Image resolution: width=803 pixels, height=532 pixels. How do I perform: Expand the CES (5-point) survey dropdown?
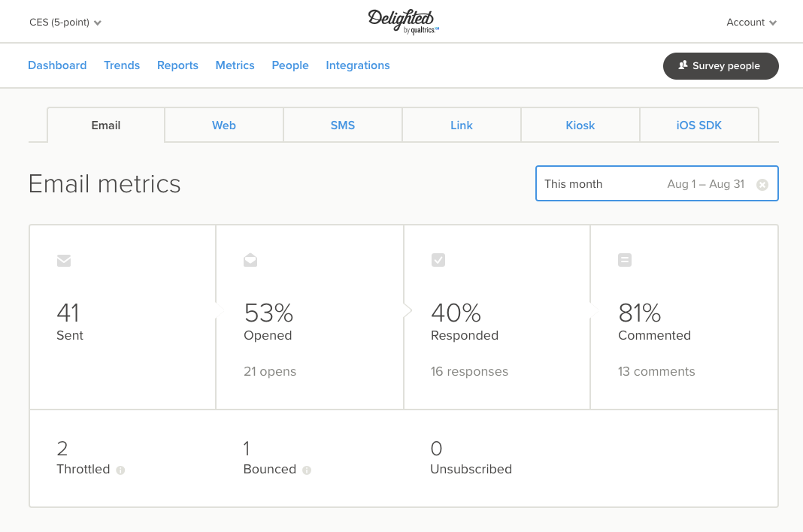(65, 23)
